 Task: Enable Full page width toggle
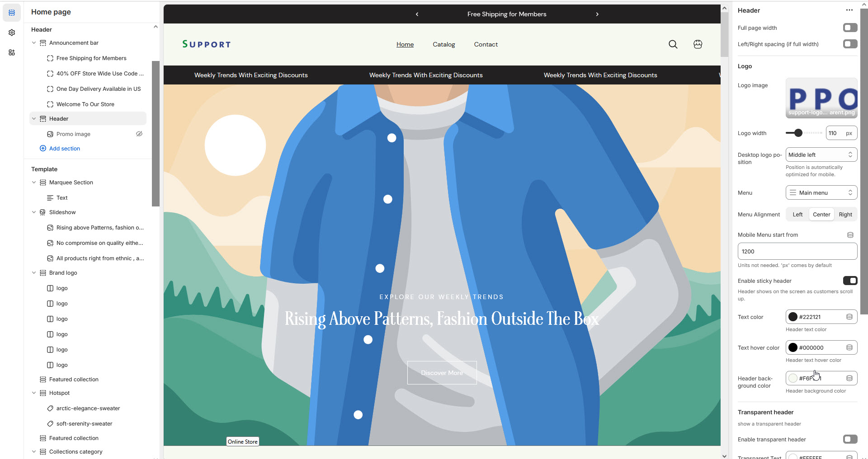click(x=850, y=28)
